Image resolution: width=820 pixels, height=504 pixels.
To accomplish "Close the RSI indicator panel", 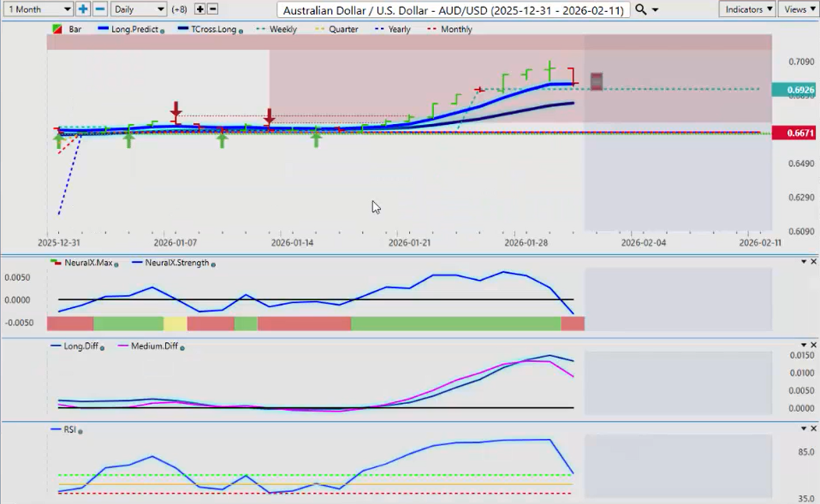I will (x=813, y=428).
